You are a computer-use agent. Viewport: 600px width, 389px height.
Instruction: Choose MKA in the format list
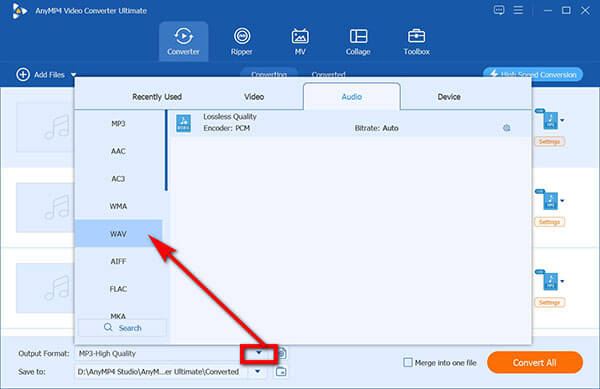click(118, 316)
